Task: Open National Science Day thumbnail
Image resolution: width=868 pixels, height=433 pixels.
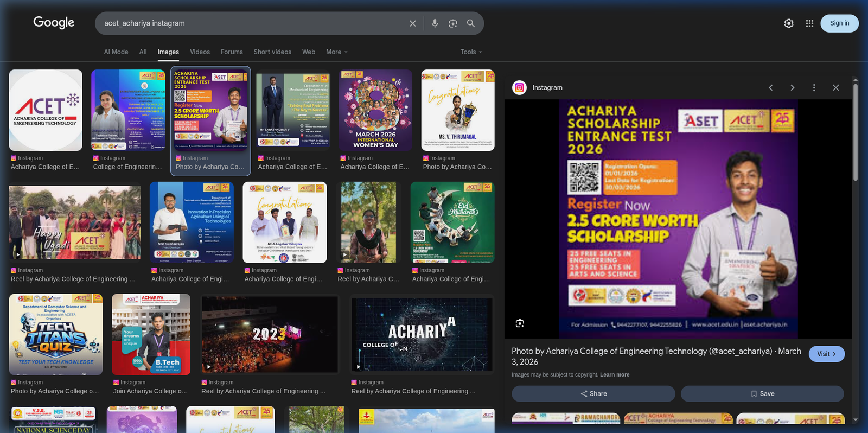Action: [53, 420]
